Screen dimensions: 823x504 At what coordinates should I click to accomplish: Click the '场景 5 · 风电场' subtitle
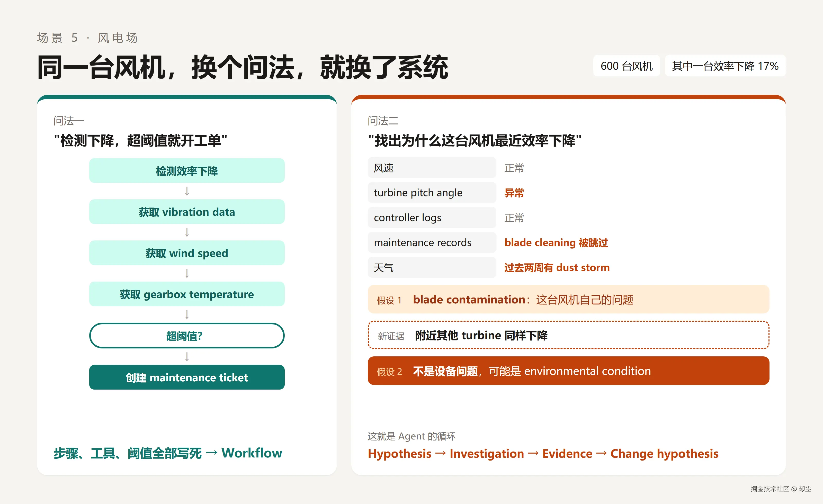pos(87,38)
